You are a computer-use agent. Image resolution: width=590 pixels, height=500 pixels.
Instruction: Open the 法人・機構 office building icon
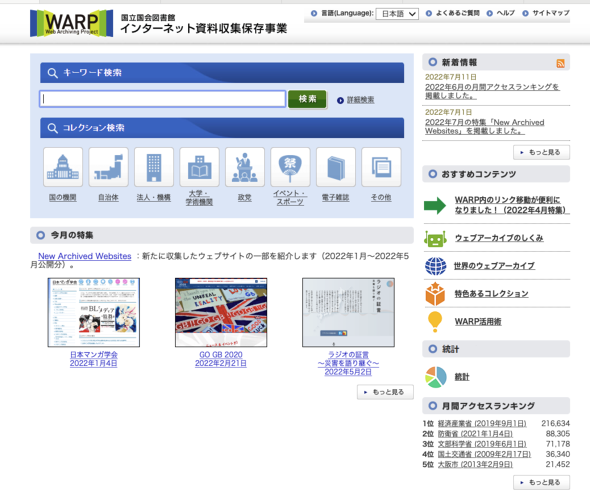click(x=154, y=167)
